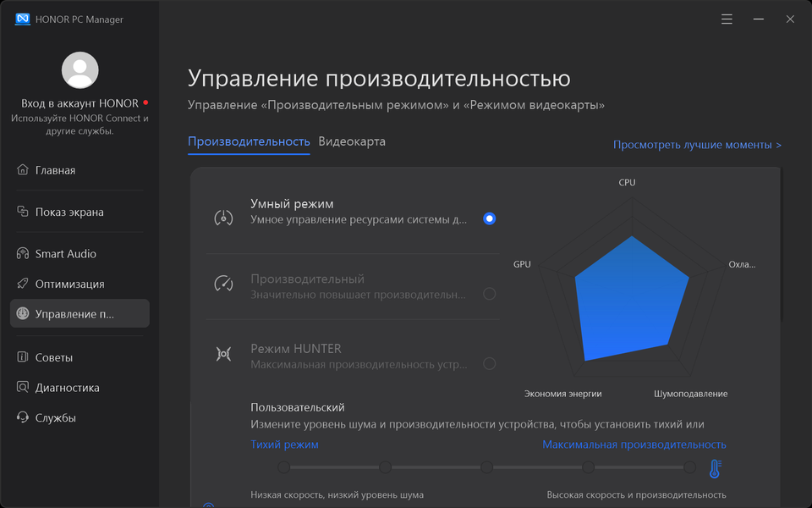The height and width of the screenshot is (508, 812).
Task: Click the Производительный speedometer icon
Action: 223,284
